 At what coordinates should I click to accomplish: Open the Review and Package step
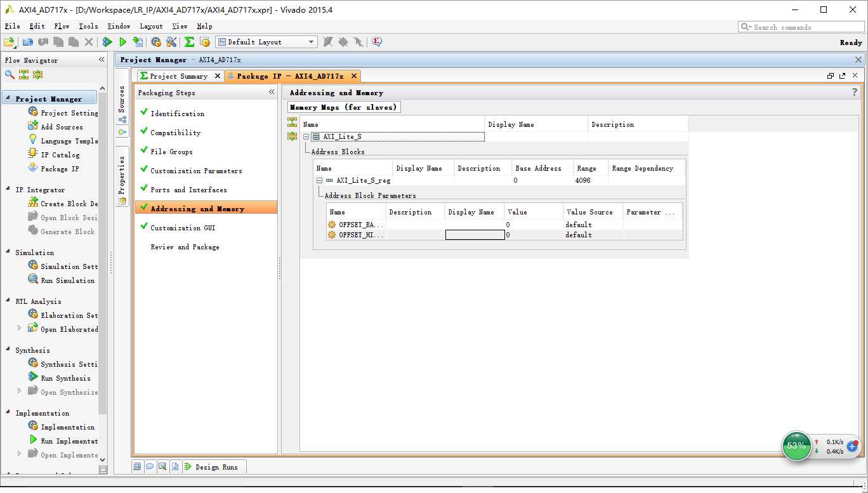185,247
